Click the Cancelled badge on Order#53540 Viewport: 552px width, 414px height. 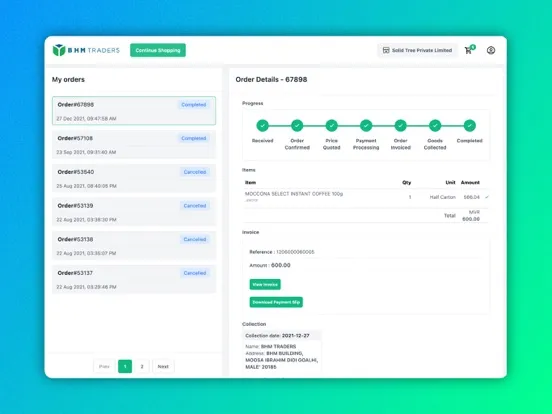click(x=195, y=172)
